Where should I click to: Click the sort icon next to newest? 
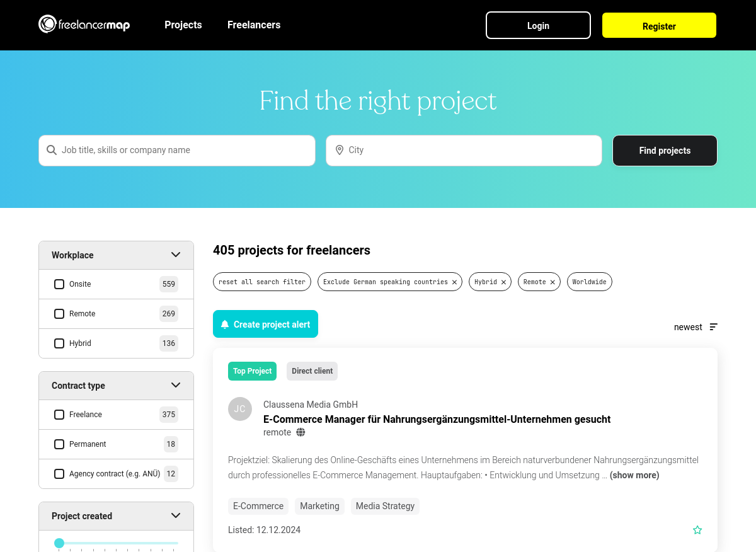point(714,327)
